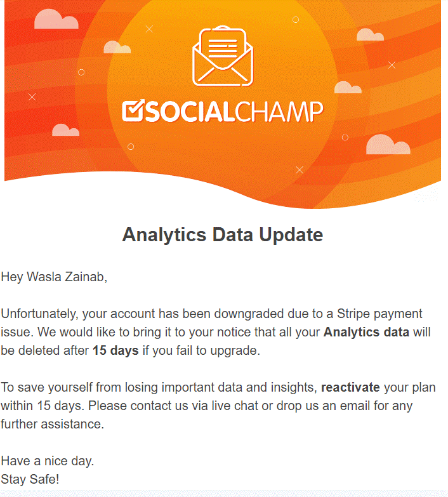
Task: Click the small X mark near top center-left
Action: (149, 29)
